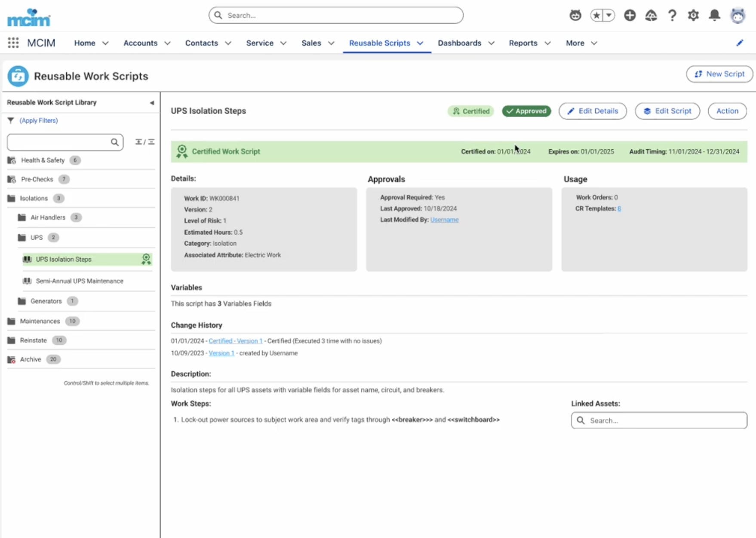
Task: Focus the global Search field
Action: (x=336, y=15)
